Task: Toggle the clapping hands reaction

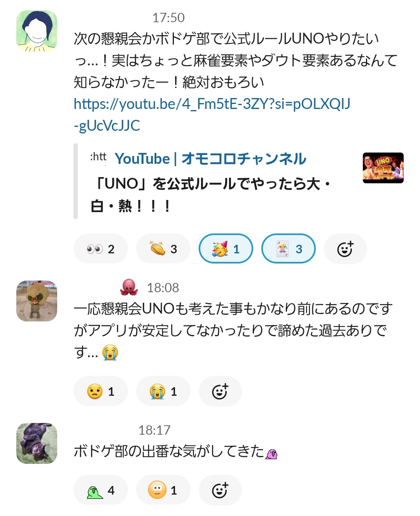Action: pos(163,249)
